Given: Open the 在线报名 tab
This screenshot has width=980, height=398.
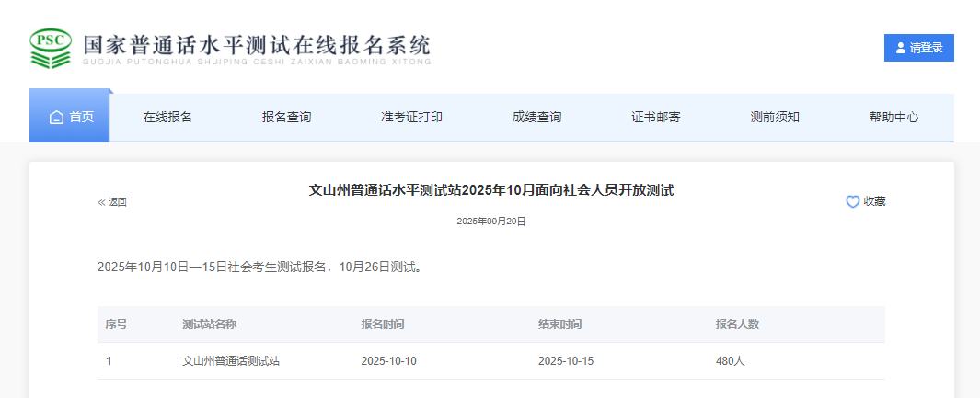Looking at the screenshot, I should (x=167, y=118).
